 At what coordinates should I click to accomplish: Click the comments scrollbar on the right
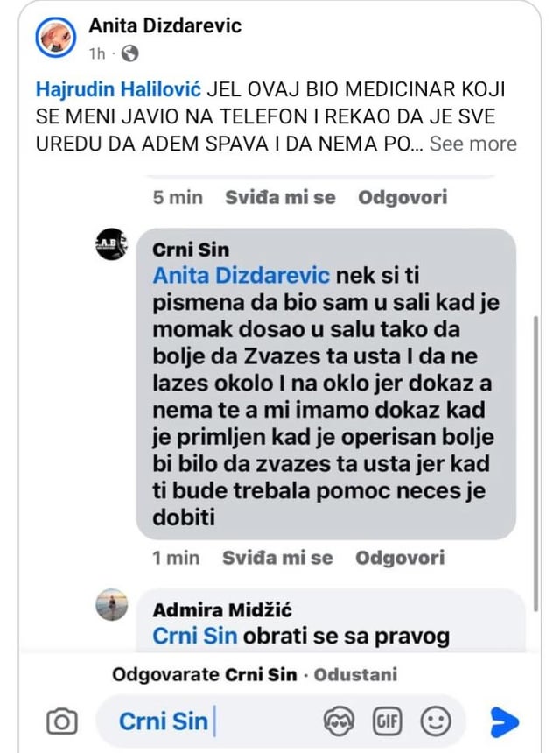click(x=536, y=463)
